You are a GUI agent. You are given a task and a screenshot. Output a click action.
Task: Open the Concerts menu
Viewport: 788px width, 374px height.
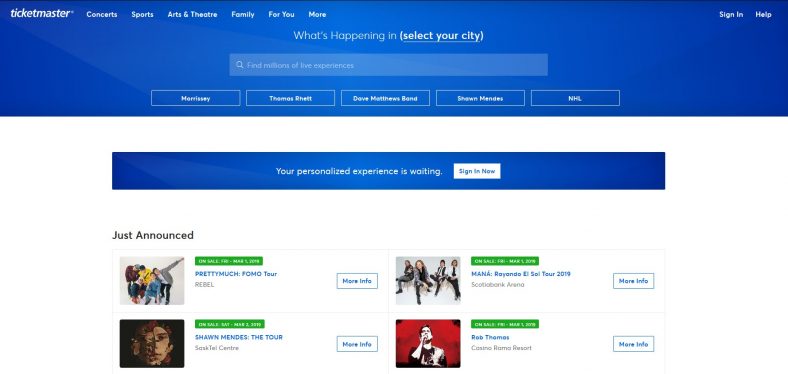(x=102, y=15)
